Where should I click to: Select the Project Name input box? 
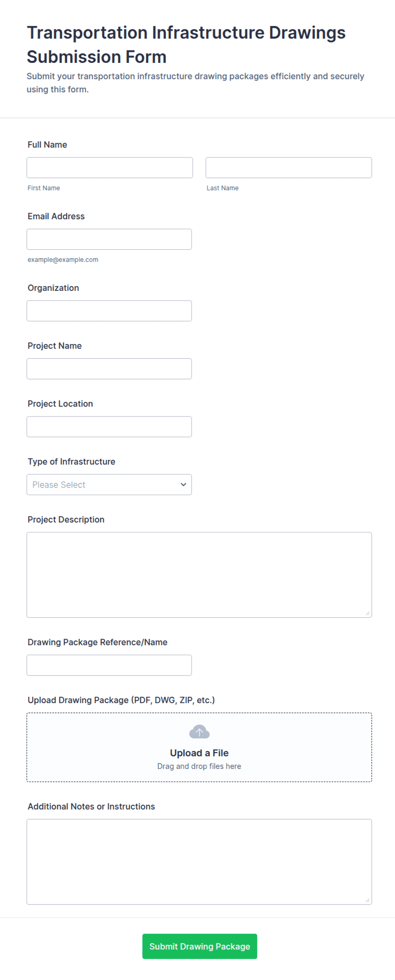(109, 369)
